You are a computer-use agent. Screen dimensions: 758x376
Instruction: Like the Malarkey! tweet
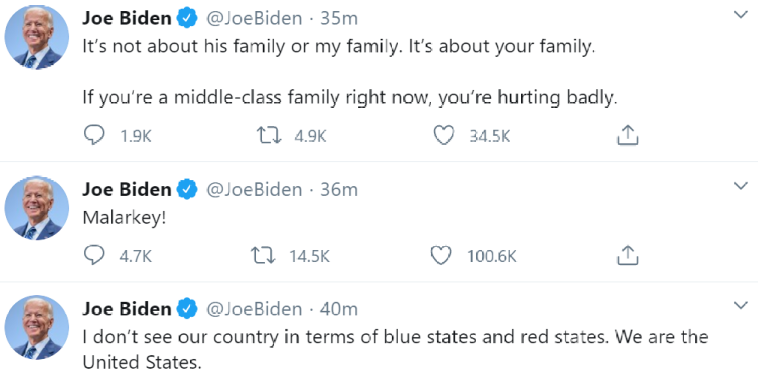[441, 256]
